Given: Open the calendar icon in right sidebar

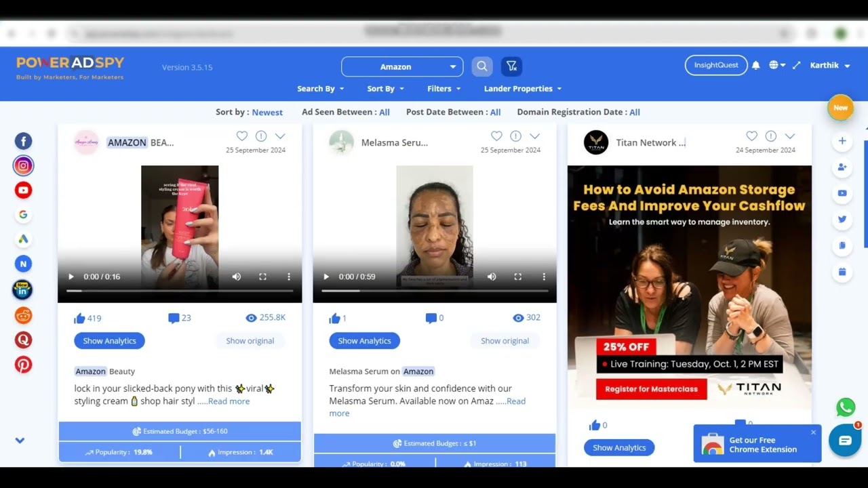Looking at the screenshot, I should click(x=842, y=272).
